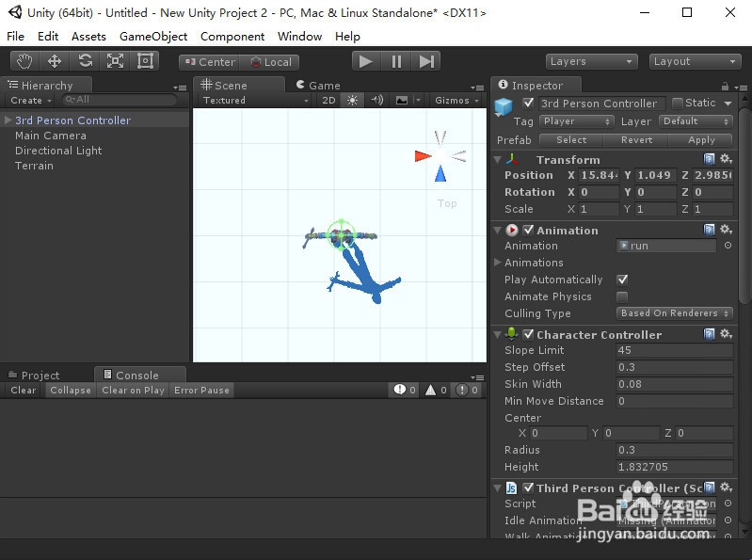
Task: Toggle the Local handle rotation button
Action: coord(271,62)
